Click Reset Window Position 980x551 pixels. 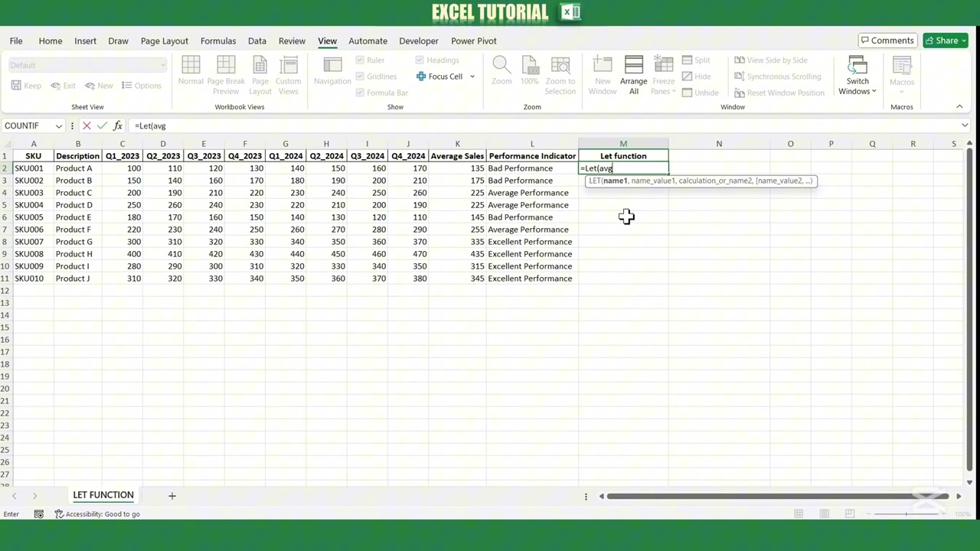click(x=779, y=93)
